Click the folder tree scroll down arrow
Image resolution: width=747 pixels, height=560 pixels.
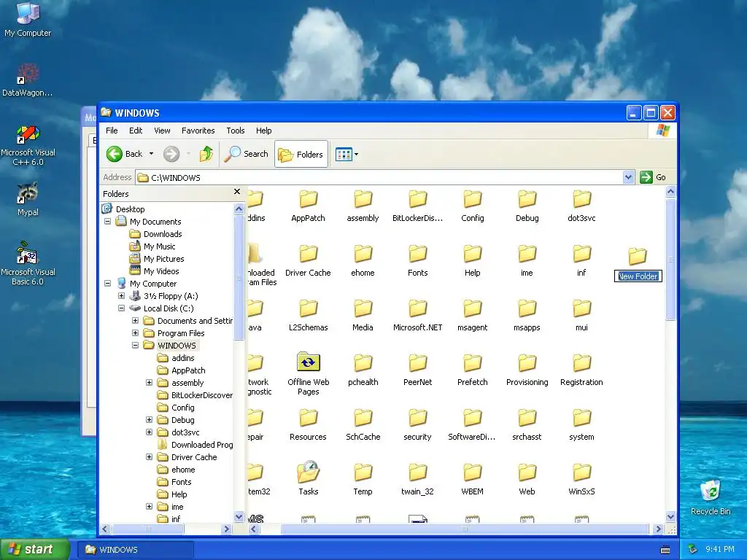click(x=239, y=517)
